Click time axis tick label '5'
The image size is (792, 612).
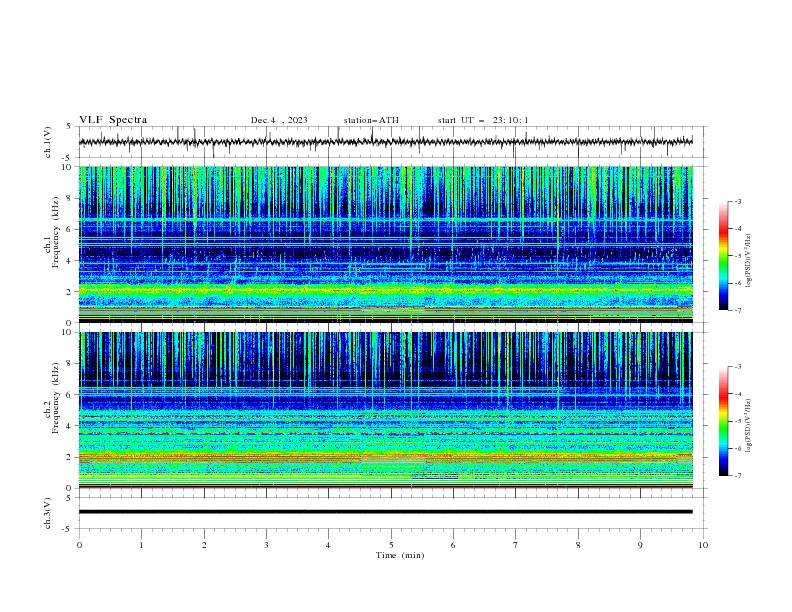tap(391, 545)
